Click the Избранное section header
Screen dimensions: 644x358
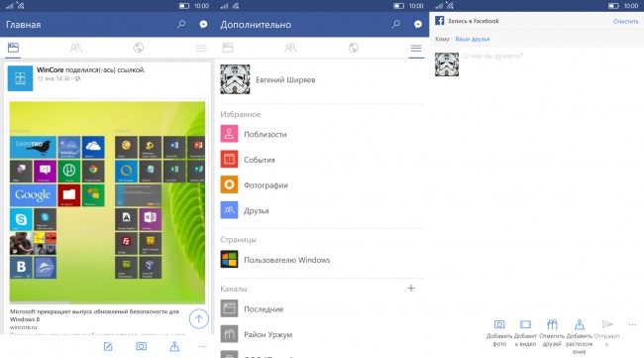(x=241, y=114)
